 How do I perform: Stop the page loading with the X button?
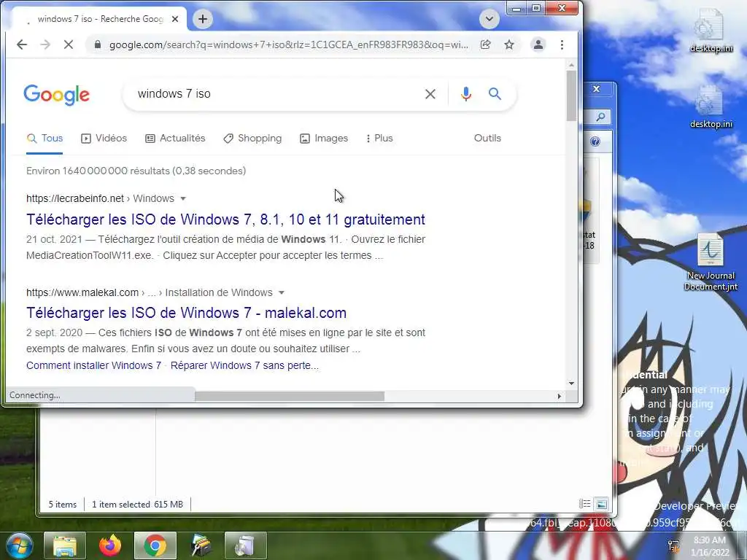[68, 44]
